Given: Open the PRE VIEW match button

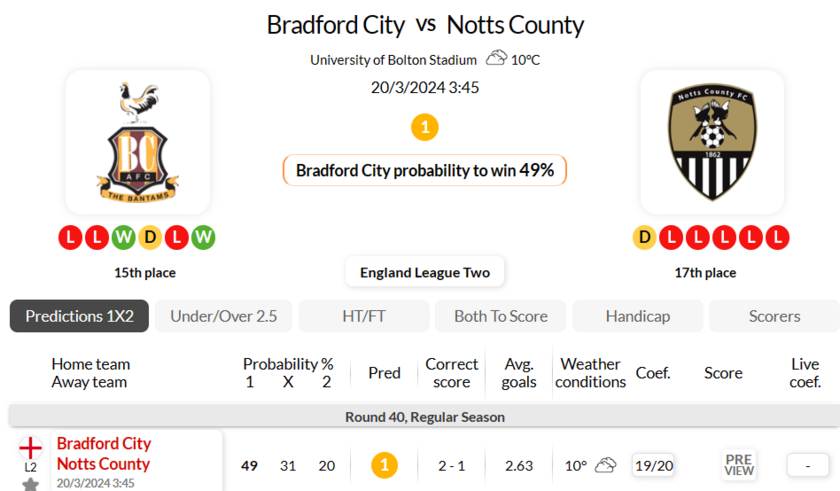Looking at the screenshot, I should 739,465.
